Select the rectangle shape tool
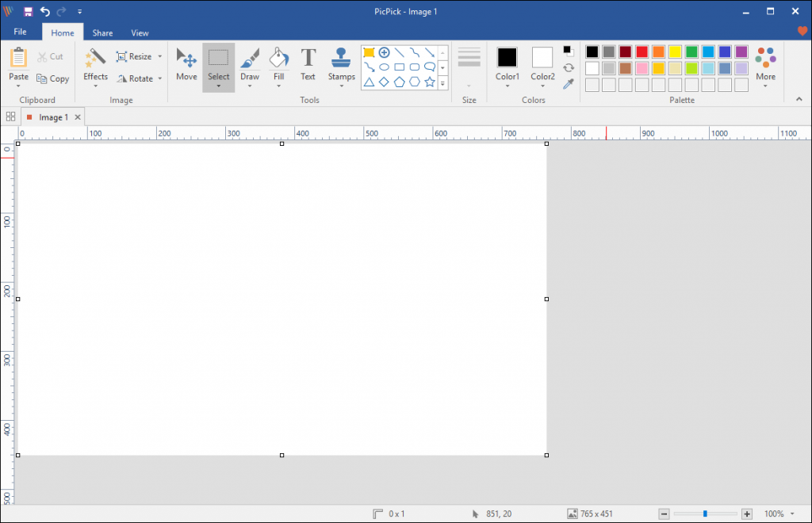 point(399,67)
